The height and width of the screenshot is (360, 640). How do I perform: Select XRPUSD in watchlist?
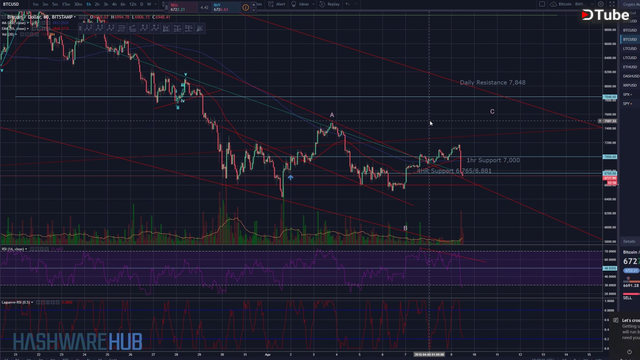click(x=630, y=85)
